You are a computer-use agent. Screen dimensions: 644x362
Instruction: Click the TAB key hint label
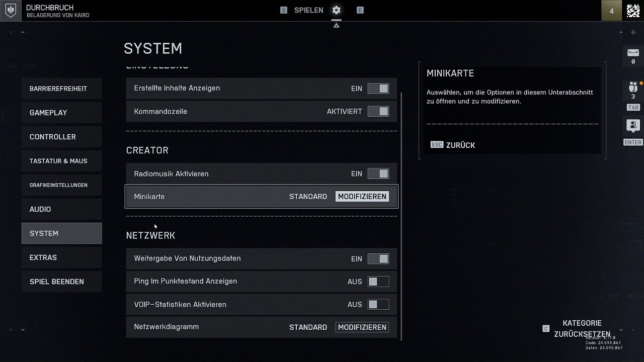tap(633, 108)
